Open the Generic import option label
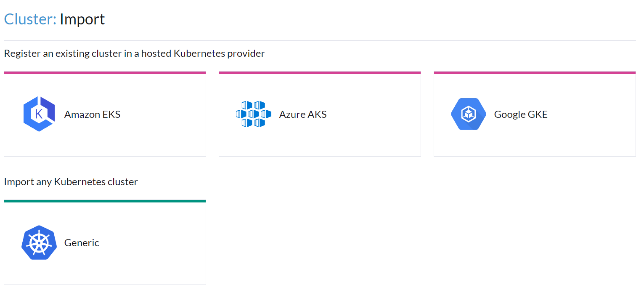 coord(82,243)
